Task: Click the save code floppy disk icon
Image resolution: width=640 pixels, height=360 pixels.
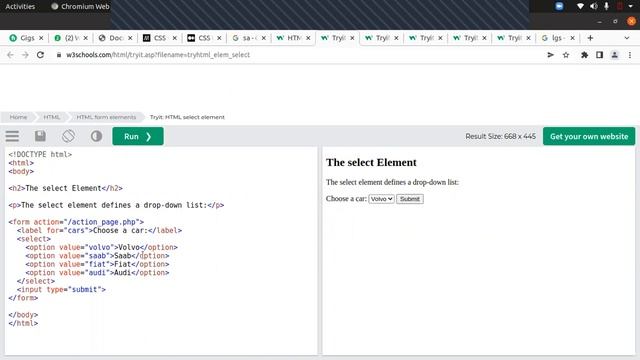Action: point(40,136)
